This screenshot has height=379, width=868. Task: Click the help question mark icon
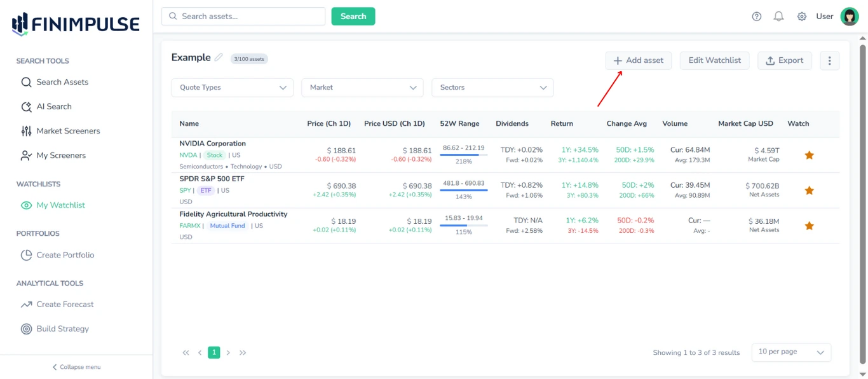(756, 16)
